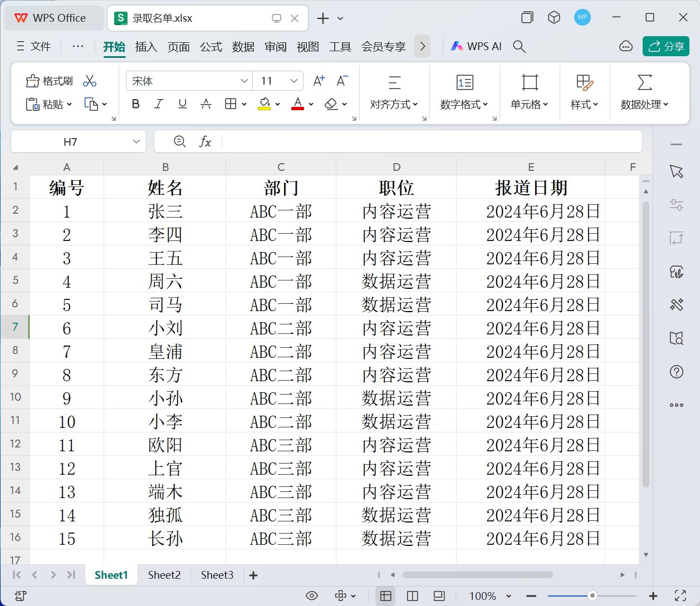
Task: Toggle italic formatting
Action: 159,104
